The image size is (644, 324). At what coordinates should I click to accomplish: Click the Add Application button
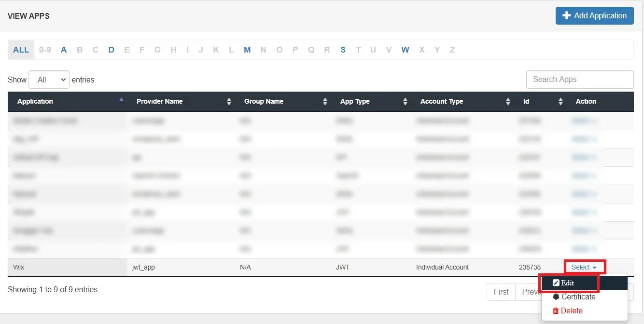594,15
